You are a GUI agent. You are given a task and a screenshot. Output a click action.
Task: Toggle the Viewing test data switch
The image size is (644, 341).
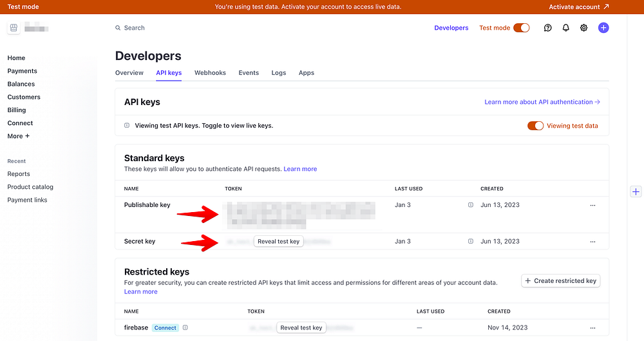click(536, 126)
